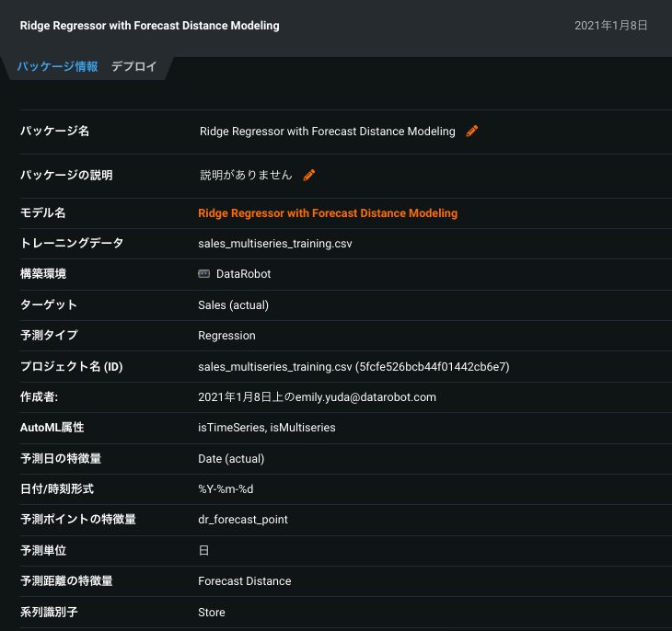Viewport: 672px width, 631px height.
Task: Select the パッケージ情報 tab
Action: 57,67
